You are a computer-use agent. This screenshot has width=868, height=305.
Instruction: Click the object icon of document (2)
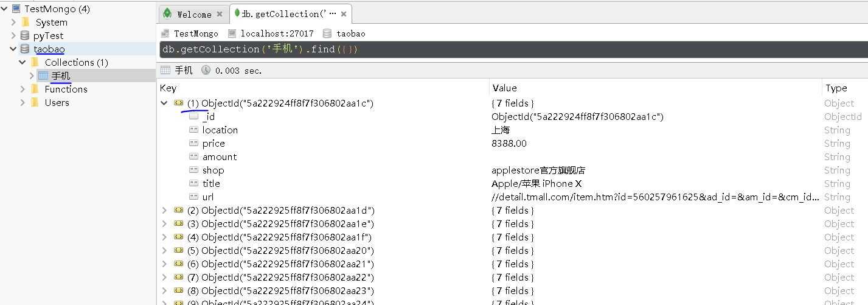click(178, 210)
